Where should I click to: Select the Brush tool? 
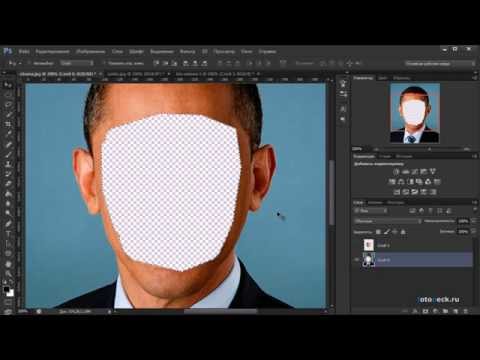[8, 154]
